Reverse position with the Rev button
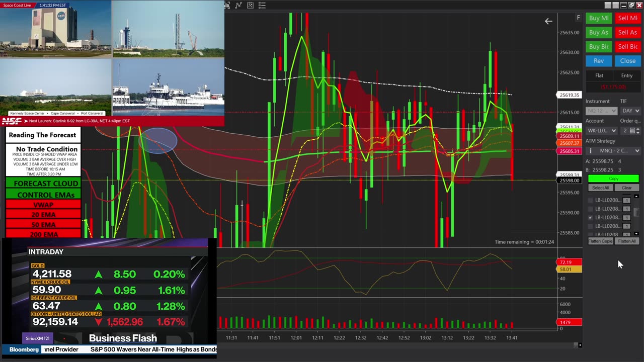Viewport: 644px width, 362px height. pyautogui.click(x=599, y=61)
